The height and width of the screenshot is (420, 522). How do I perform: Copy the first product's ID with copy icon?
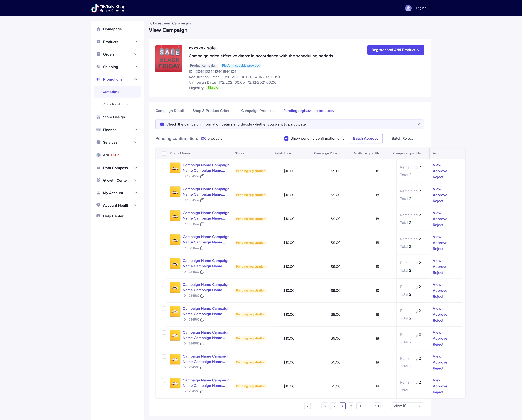[x=202, y=176]
